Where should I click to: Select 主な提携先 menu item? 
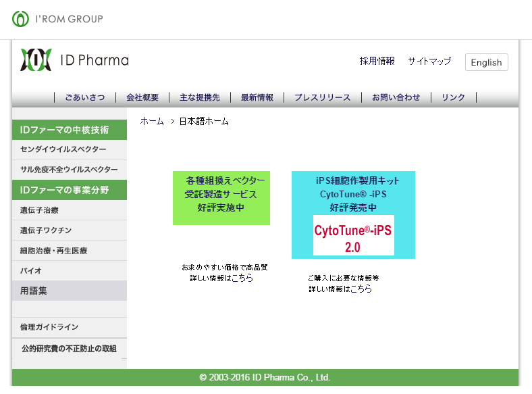200,97
